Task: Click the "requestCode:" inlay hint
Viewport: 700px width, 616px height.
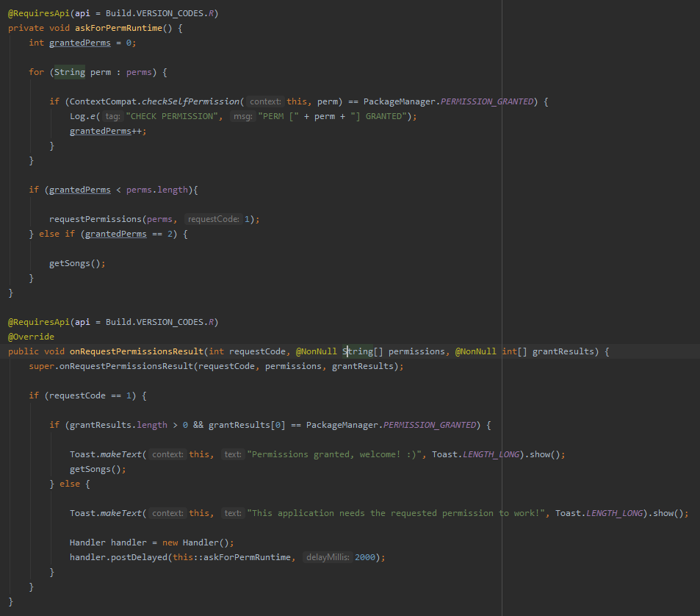Action: coord(214,219)
